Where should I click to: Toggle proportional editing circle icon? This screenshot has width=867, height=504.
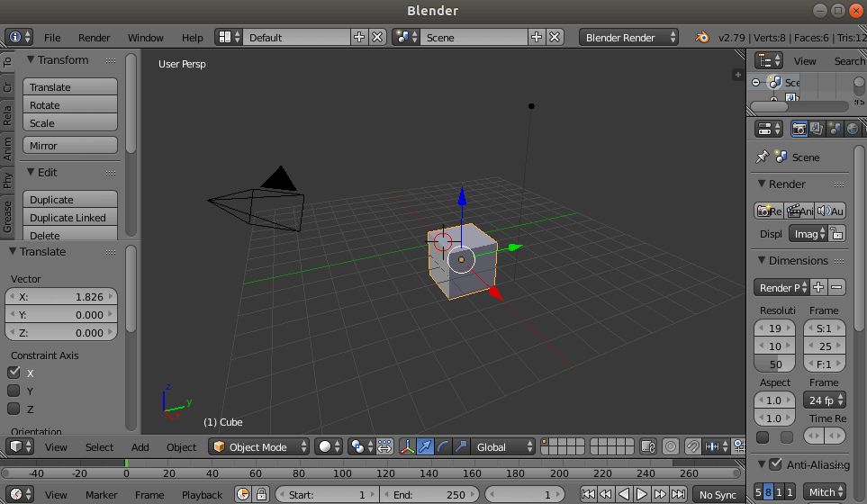[670, 446]
